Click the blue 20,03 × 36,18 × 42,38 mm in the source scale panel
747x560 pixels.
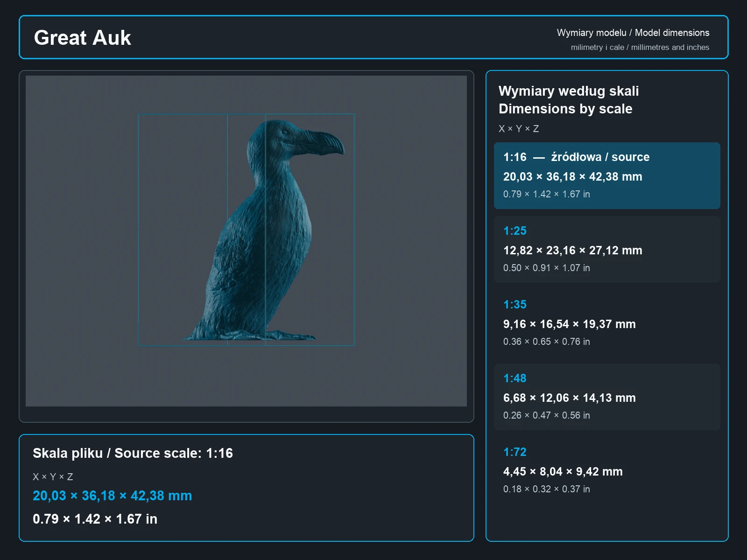point(112,496)
